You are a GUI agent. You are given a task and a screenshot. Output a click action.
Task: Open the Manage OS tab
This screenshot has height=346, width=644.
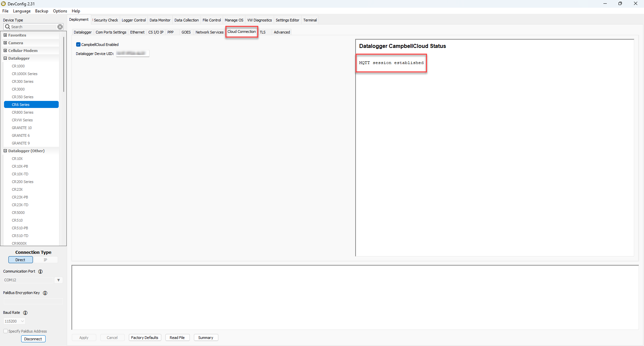tap(234, 20)
